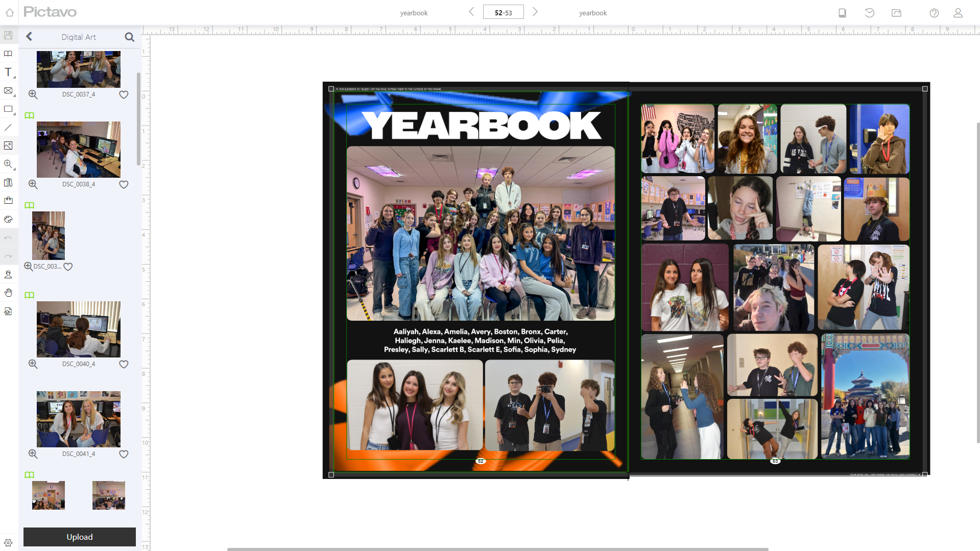The image size is (980, 551).
Task: Select the temple group photo on page 53
Action: [865, 396]
